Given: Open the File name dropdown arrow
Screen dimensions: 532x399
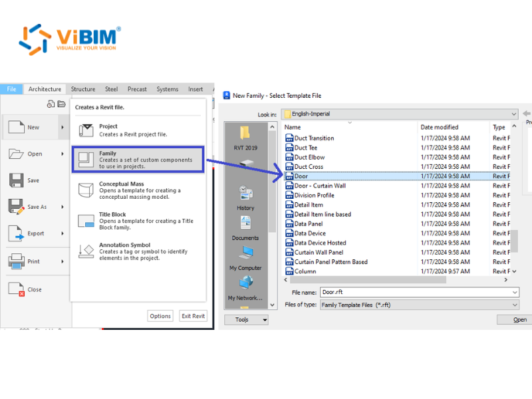Looking at the screenshot, I should 515,292.
